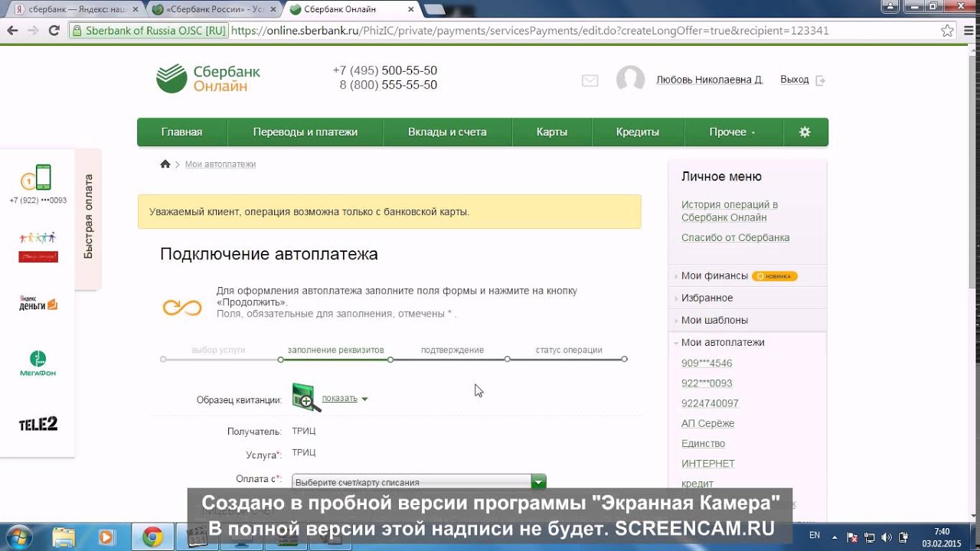Screen dimensions: 980x551
Task: Bookmark page with the star icon
Action: [947, 31]
